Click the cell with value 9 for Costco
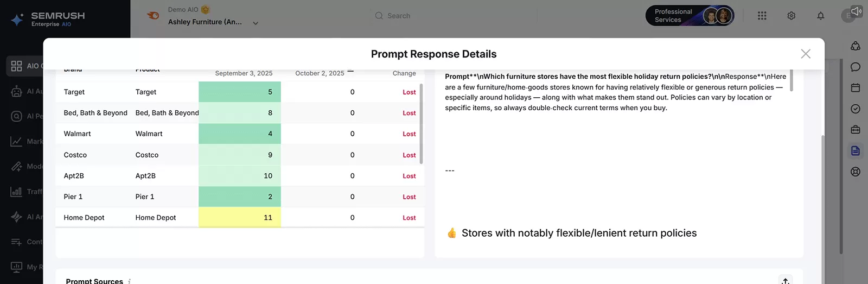 [x=240, y=155]
